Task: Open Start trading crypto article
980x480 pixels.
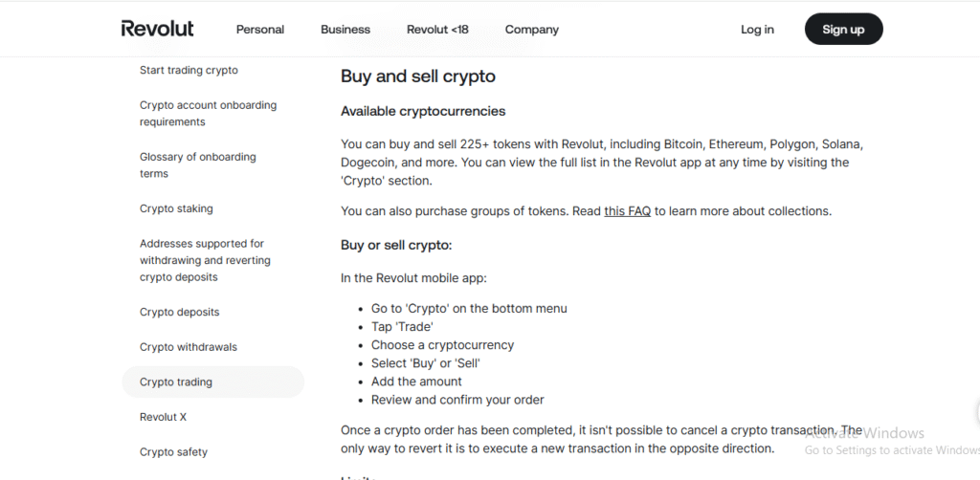Action: tap(189, 70)
